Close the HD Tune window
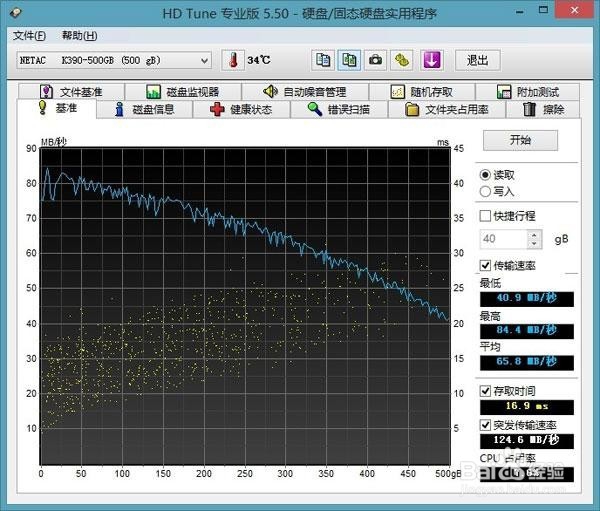This screenshot has width=600, height=511. coord(574,10)
